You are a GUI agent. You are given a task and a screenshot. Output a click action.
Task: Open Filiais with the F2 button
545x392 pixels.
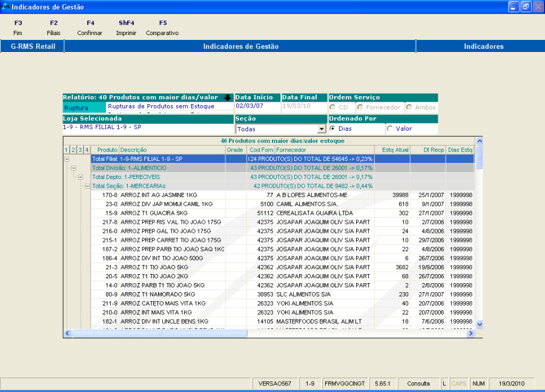[54, 28]
